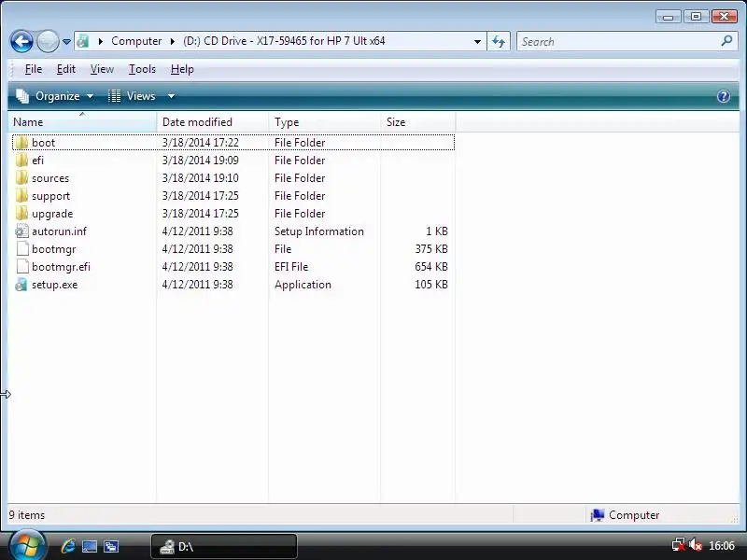Focus the Search input box
Image resolution: width=747 pixels, height=560 pixels.
pos(619,41)
